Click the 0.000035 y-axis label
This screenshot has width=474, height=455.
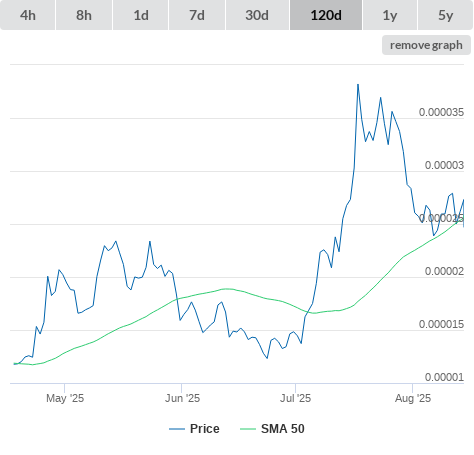pos(441,112)
